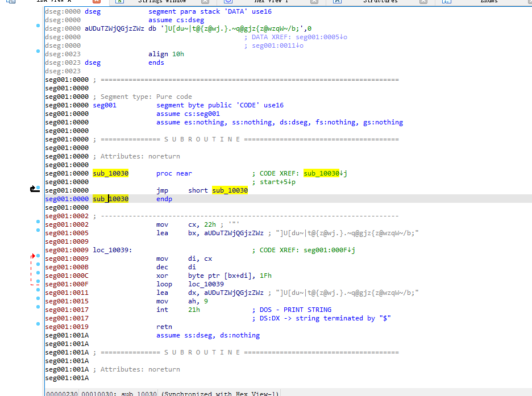Viewport: 532px width, 396px height.
Task: Select the 21h operand of int instruction
Action: tap(194, 310)
